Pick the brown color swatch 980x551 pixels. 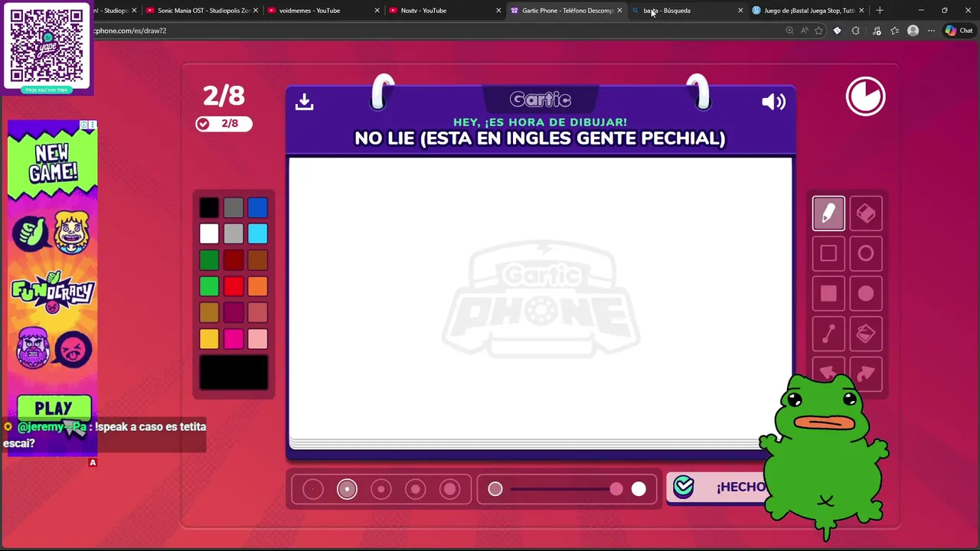[x=258, y=260]
